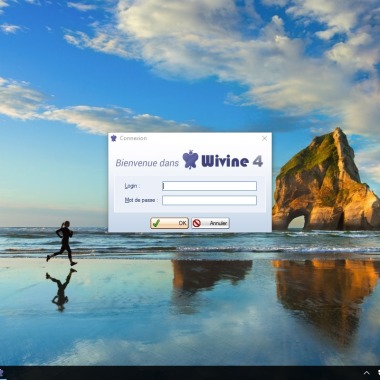This screenshot has height=380, width=380.
Task: Click the Bienvenue dans welcome text
Action: pyautogui.click(x=147, y=163)
